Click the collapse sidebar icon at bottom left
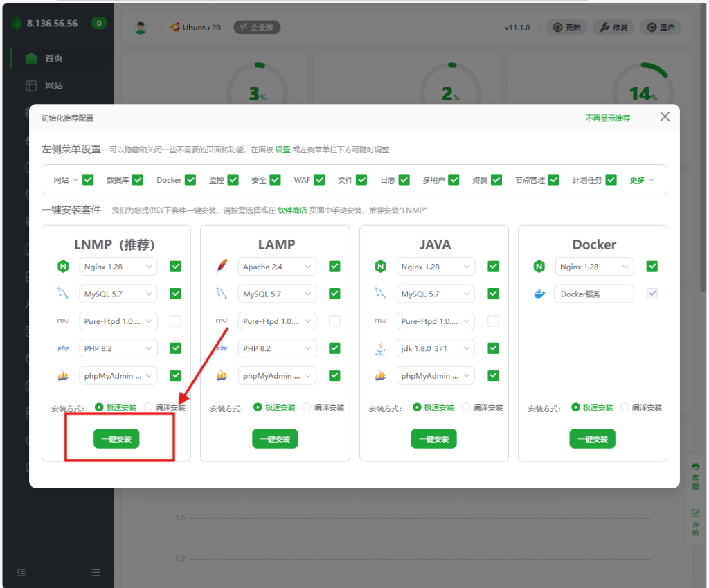This screenshot has width=709, height=588. point(21,572)
